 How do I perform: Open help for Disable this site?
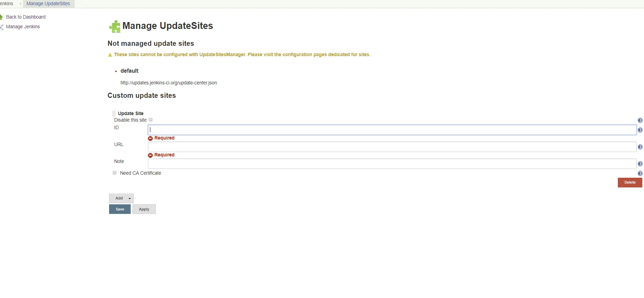(640, 120)
